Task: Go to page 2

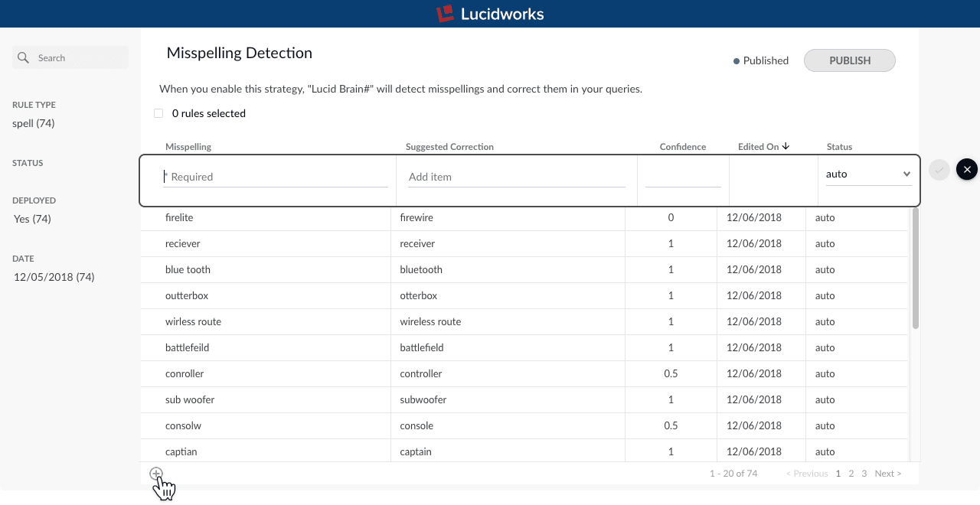Action: tap(851, 474)
